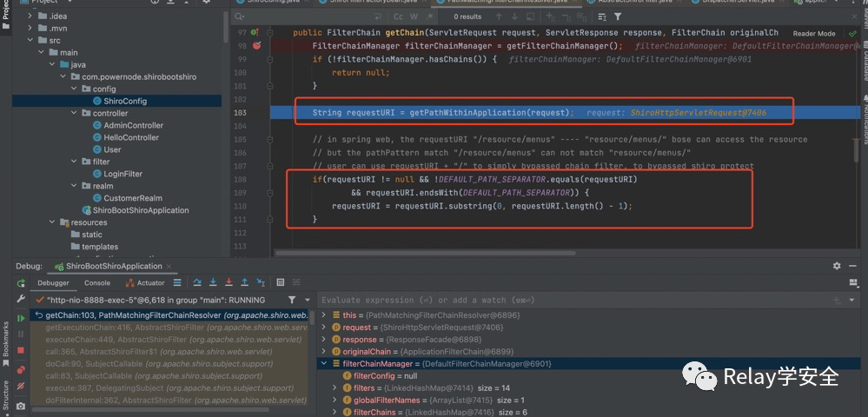
Task: Step out in the debugger toolbar
Action: [x=244, y=282]
